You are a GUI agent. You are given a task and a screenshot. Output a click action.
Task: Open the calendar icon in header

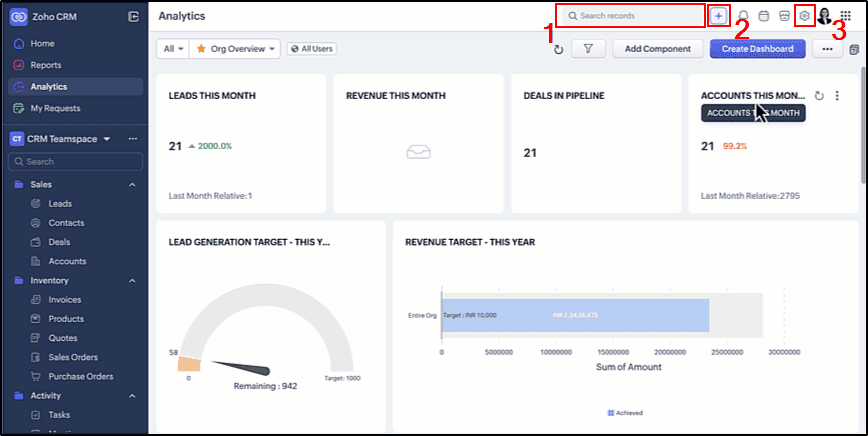coord(764,16)
